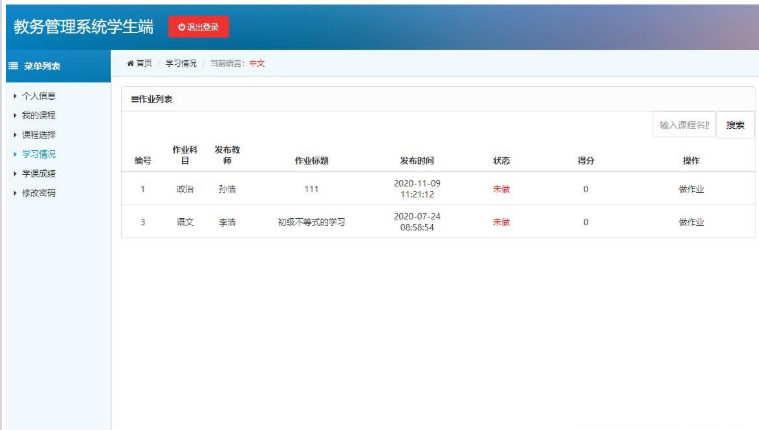Viewport: 759px width, 430px height.
Task: Click assignment title 初级不等式的学习
Action: coord(311,222)
